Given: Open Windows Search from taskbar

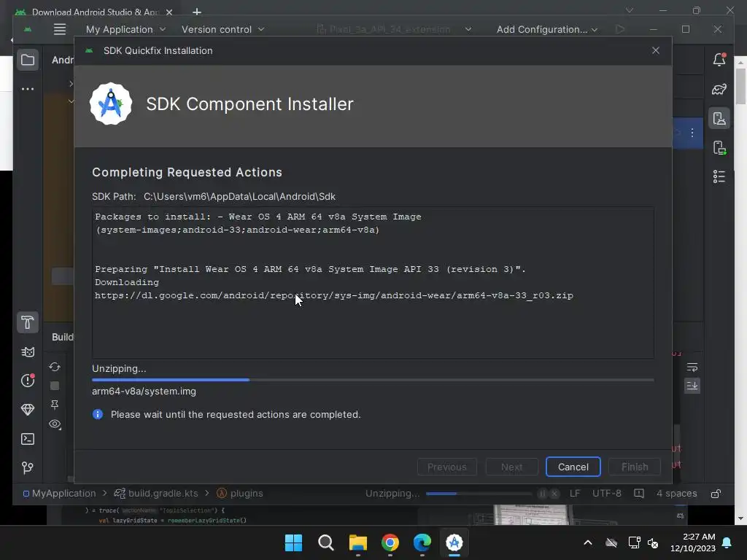Looking at the screenshot, I should click(x=326, y=542).
